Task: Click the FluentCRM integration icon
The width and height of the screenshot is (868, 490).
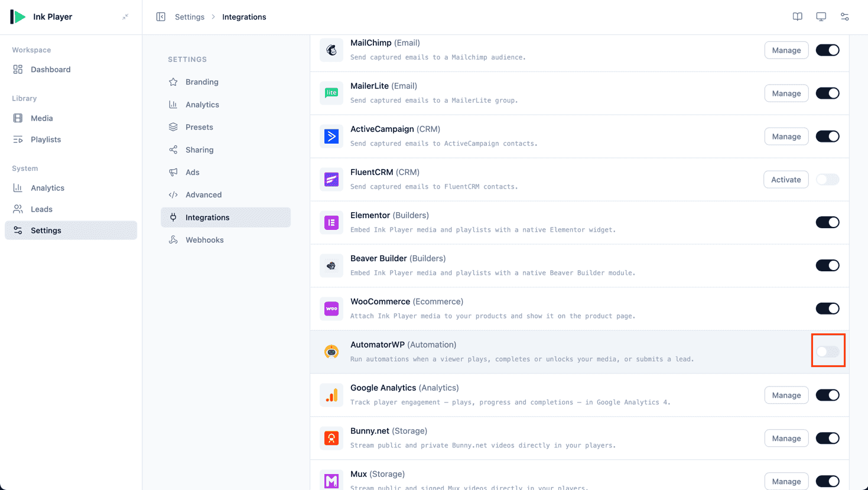Action: click(331, 179)
